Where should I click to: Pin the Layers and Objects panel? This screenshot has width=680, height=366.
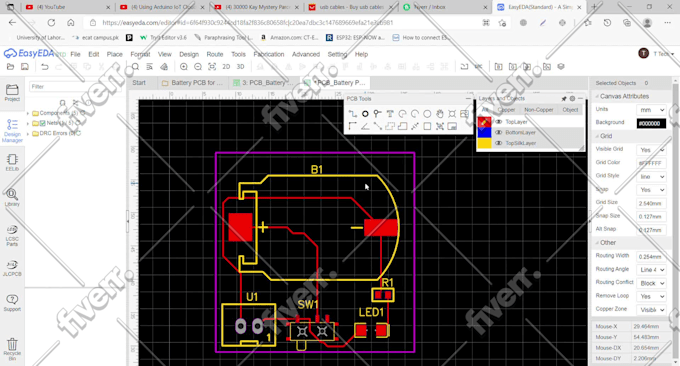click(x=564, y=99)
